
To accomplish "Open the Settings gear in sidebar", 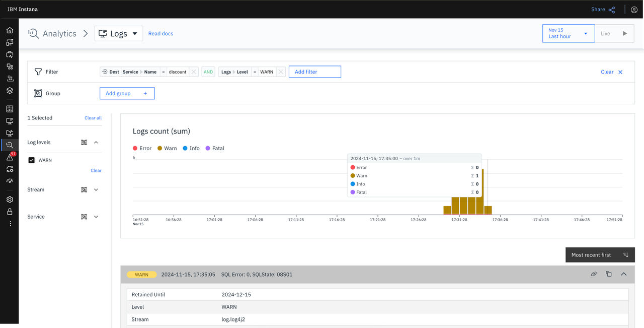I will [10, 200].
